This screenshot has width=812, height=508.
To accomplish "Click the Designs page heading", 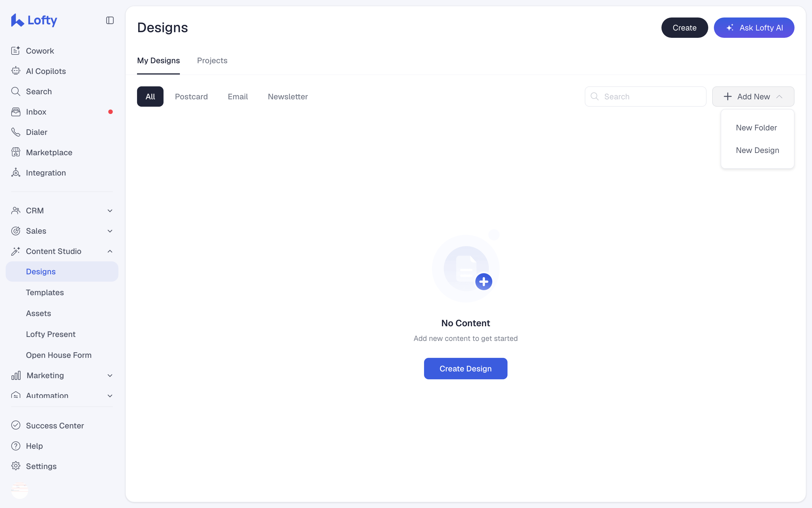I will point(162,28).
